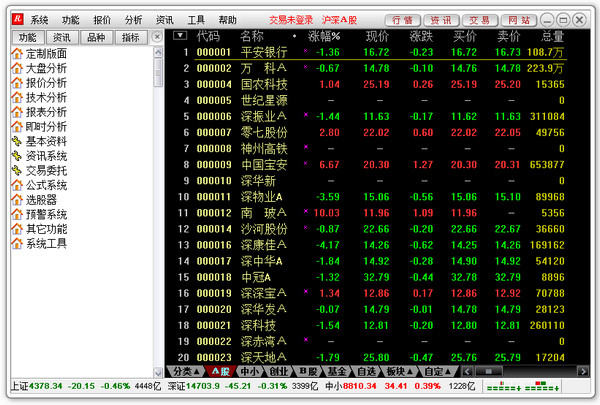The image size is (600, 405).
Task: Open the 系统 menu
Action: click(x=39, y=20)
